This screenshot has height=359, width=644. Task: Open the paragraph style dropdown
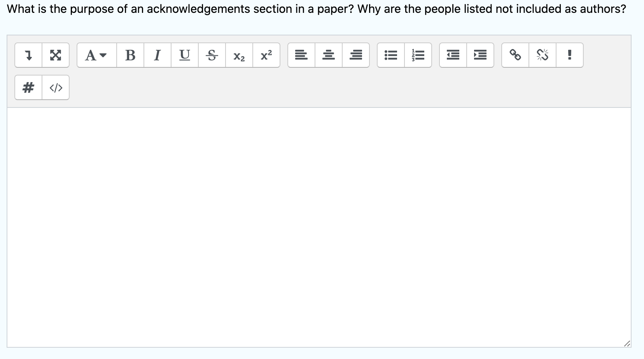96,55
